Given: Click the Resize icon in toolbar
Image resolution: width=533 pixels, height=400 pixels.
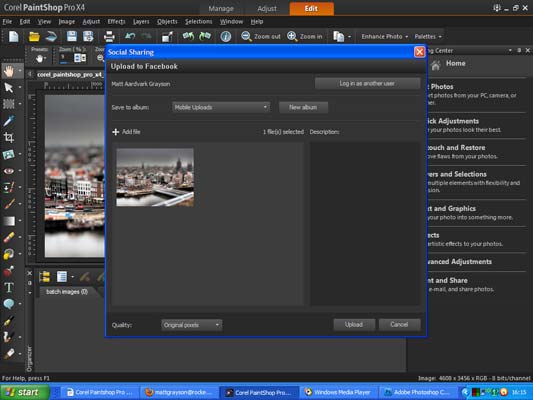Looking at the screenshot, I should pos(167,36).
